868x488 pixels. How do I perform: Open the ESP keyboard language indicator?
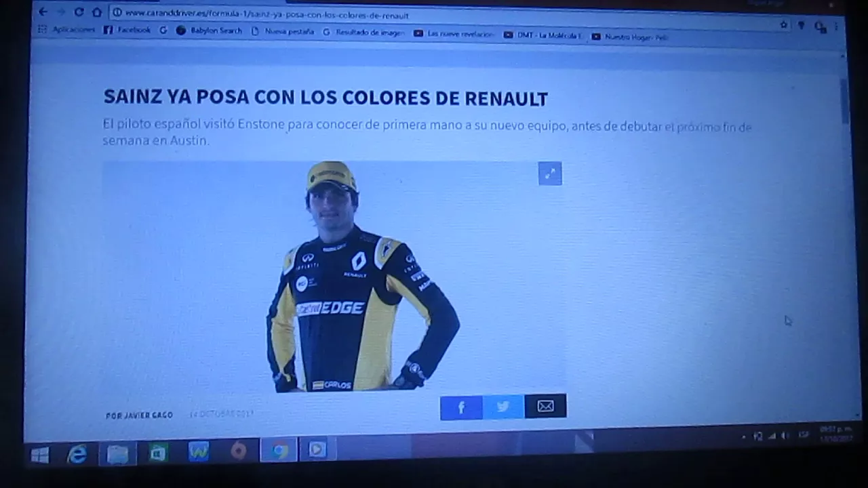tap(804, 434)
